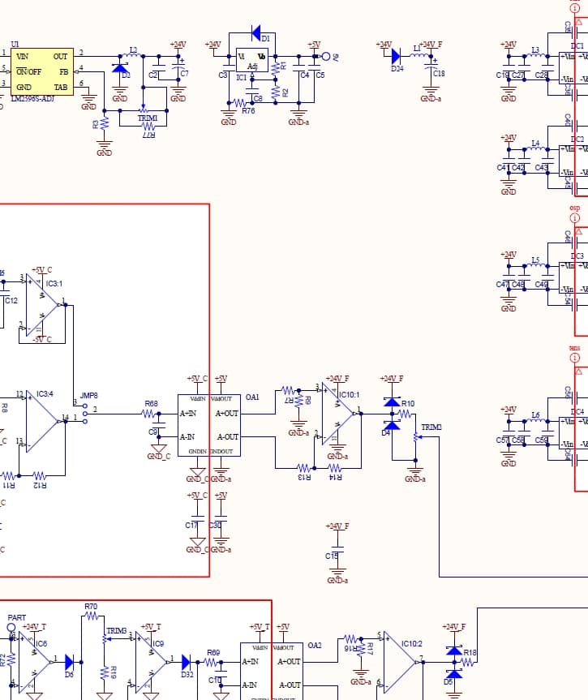Click the IC10:1 op-amp triangle

coord(337,414)
